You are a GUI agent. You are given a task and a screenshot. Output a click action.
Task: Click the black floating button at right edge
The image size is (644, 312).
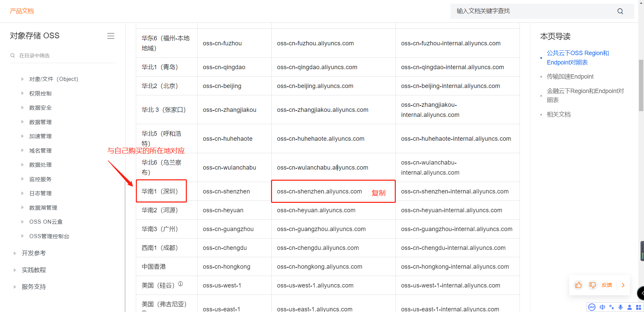(641, 293)
